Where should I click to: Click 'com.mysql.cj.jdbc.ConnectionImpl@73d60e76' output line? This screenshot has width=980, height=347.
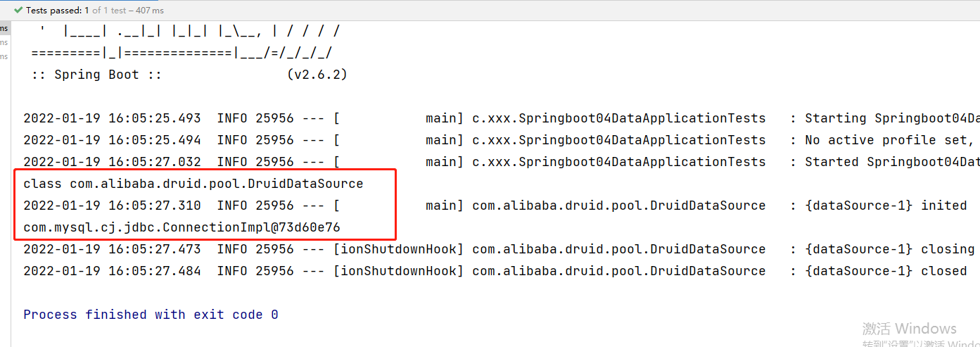182,227
